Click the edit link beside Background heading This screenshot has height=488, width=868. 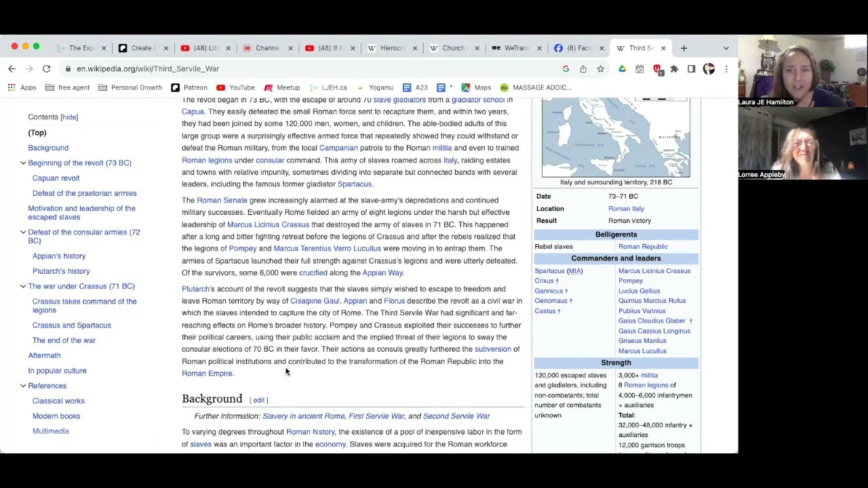258,401
